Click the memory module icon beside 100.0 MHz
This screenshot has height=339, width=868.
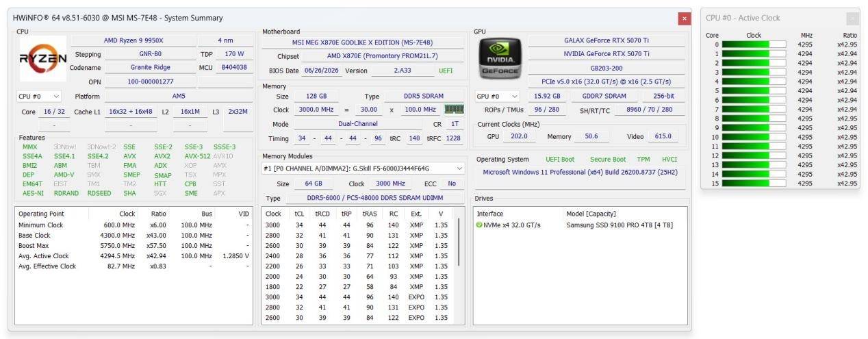coord(454,110)
